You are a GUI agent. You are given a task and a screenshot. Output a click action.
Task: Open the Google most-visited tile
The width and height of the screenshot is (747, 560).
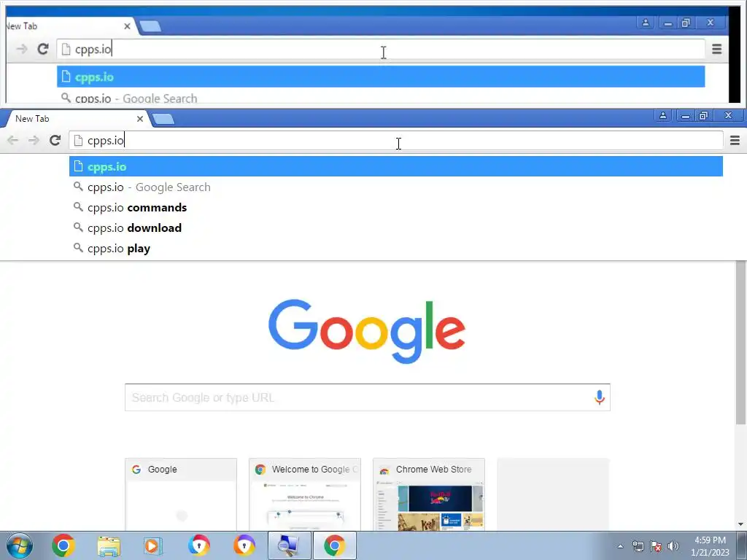[x=181, y=494]
